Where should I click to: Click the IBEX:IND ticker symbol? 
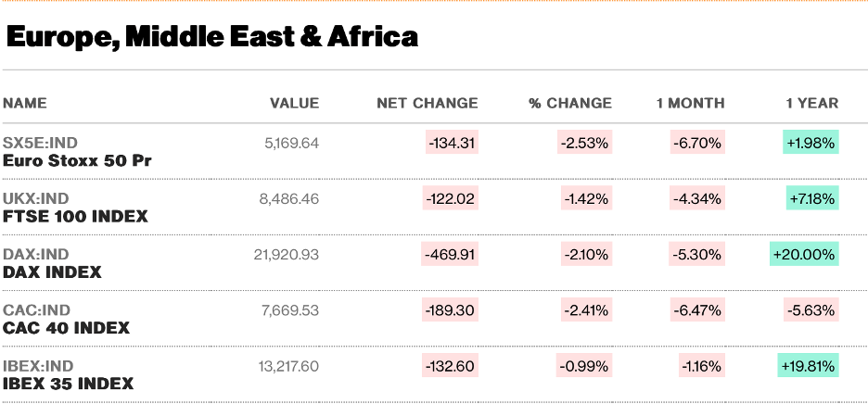38,365
